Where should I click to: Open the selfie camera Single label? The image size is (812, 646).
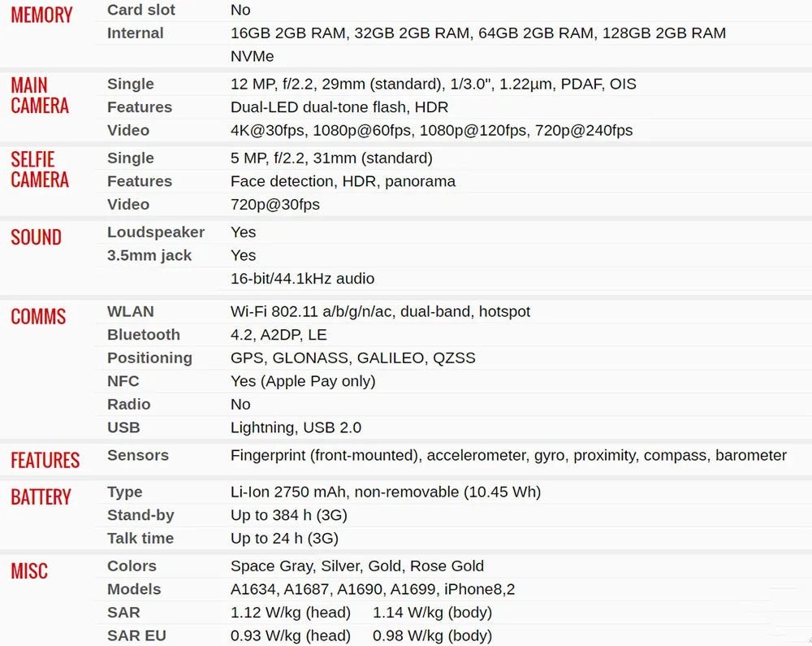131,158
